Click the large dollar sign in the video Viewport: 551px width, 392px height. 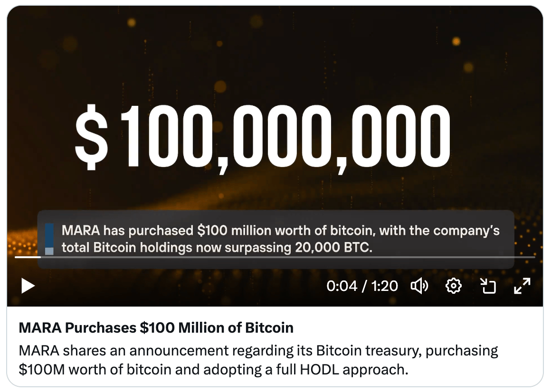91,137
